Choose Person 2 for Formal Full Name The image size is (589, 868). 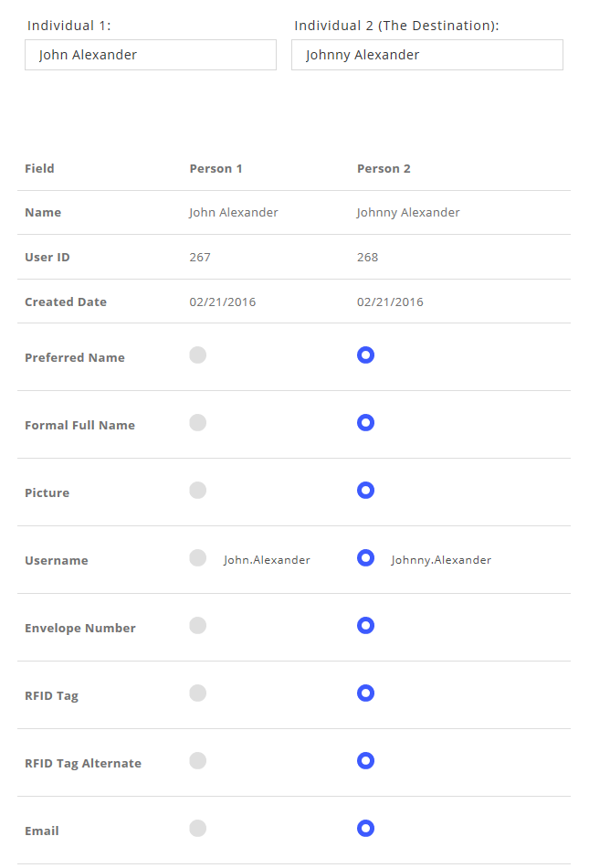[x=365, y=423]
